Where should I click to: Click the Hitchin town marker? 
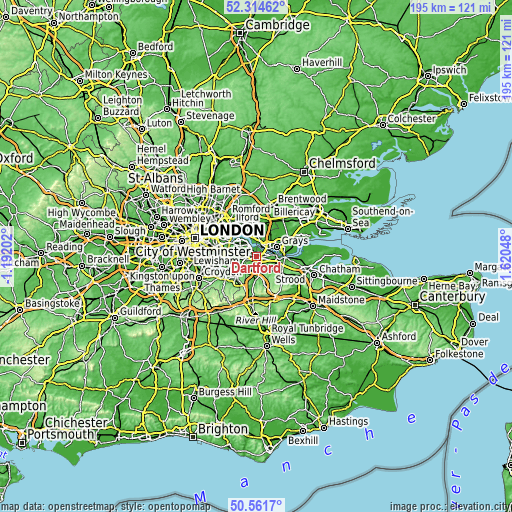click(x=167, y=109)
